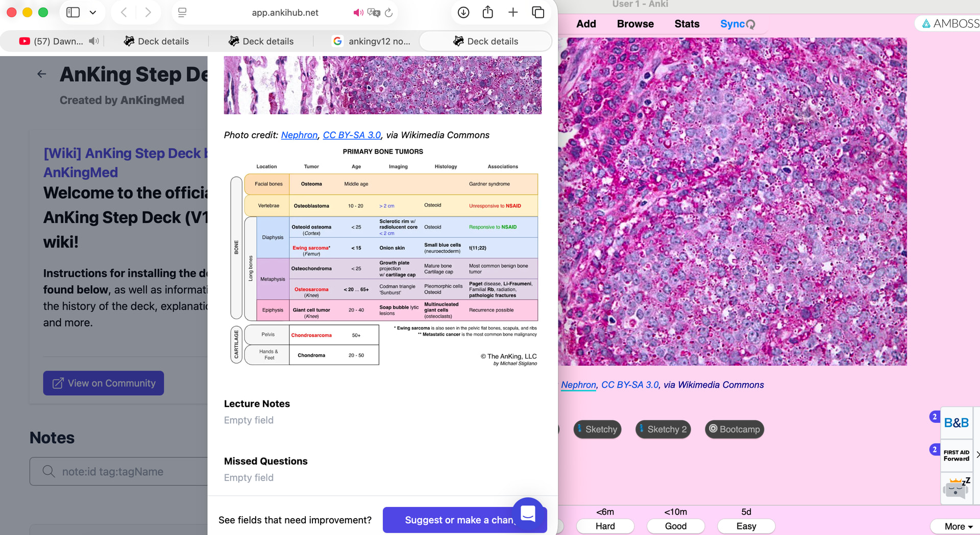Open the CC BY-SA 3.0 link on Anki card
The image size is (980, 535).
tap(630, 385)
